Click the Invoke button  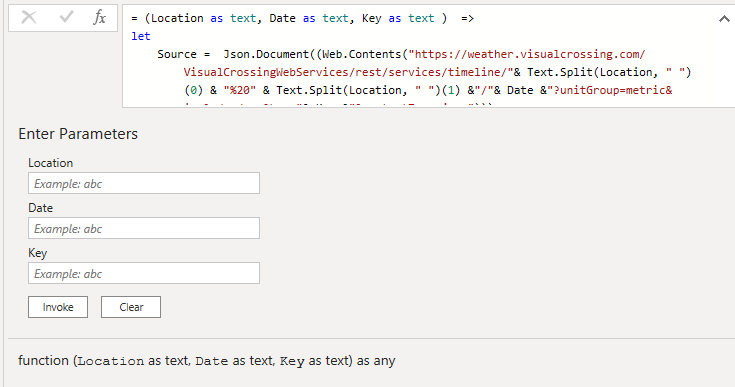tap(58, 307)
